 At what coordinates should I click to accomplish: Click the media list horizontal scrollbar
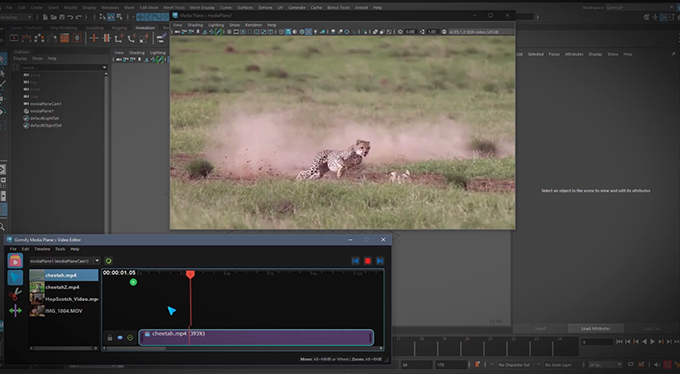tap(64, 348)
